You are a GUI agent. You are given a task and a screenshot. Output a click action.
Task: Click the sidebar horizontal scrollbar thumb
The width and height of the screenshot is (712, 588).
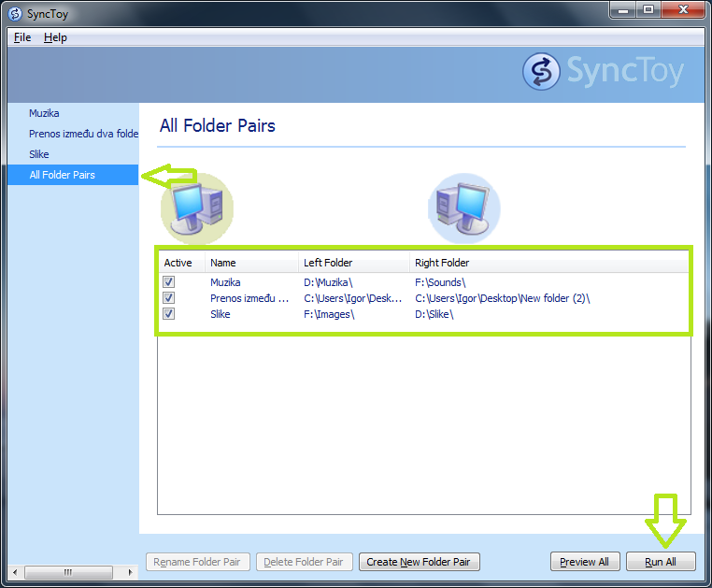pos(68,572)
